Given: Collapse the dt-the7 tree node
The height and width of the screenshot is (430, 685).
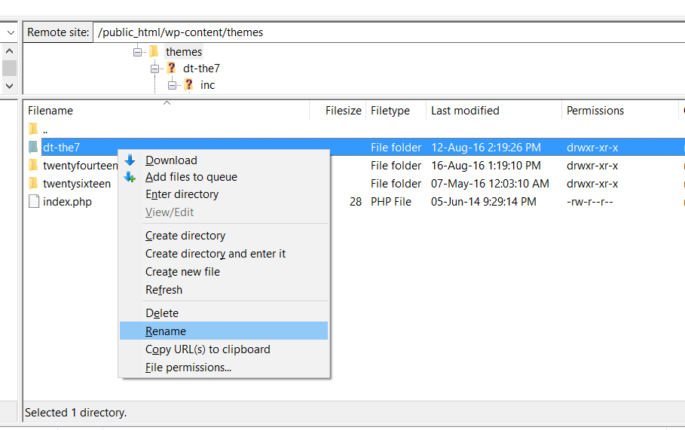Looking at the screenshot, I should (155, 69).
